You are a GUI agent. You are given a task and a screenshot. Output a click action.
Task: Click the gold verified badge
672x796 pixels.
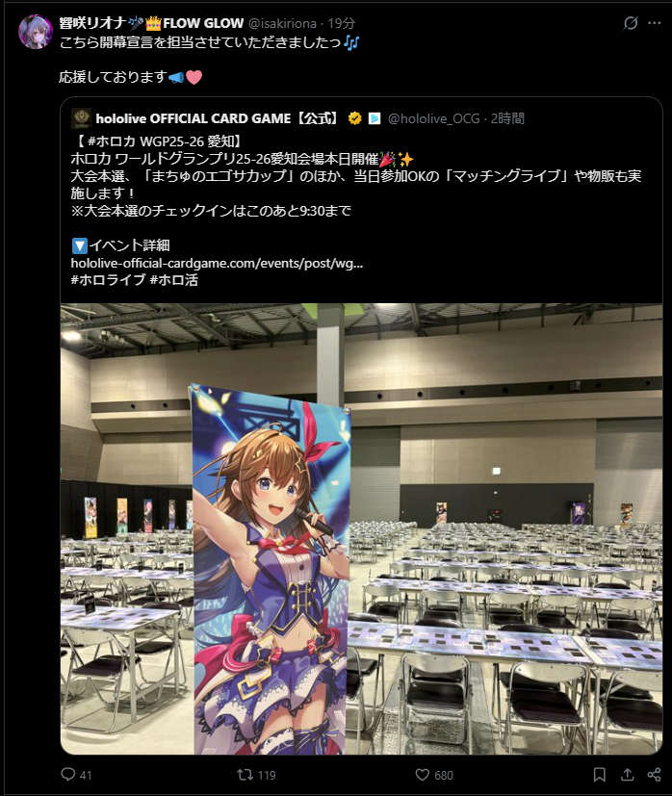(x=354, y=118)
